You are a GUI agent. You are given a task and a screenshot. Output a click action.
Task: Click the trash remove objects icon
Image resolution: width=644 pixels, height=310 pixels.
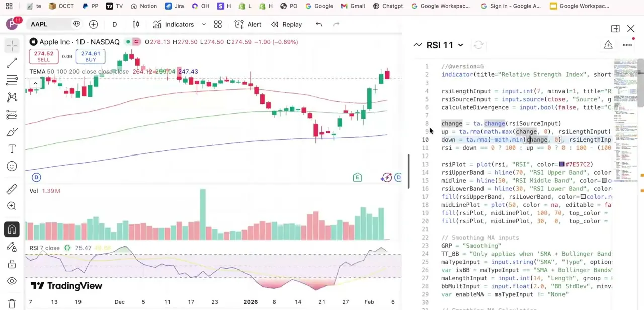(x=12, y=304)
